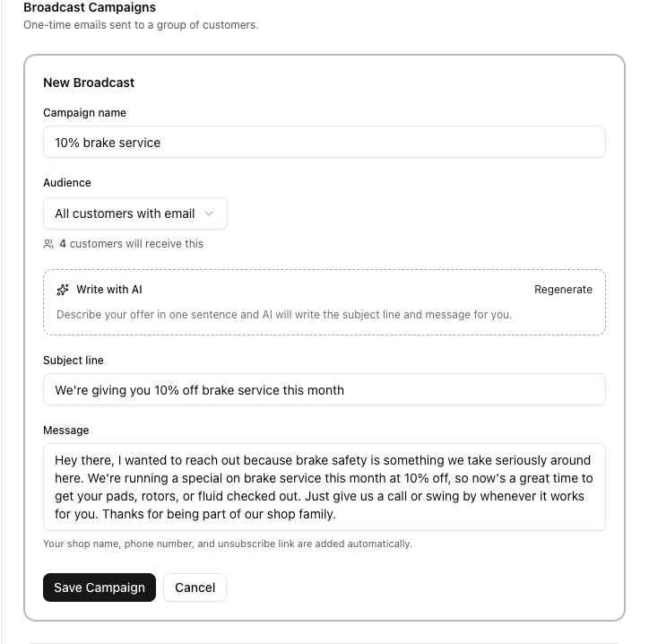Image resolution: width=649 pixels, height=644 pixels.
Task: Click the Write with AI sparkle icon
Action: (63, 290)
